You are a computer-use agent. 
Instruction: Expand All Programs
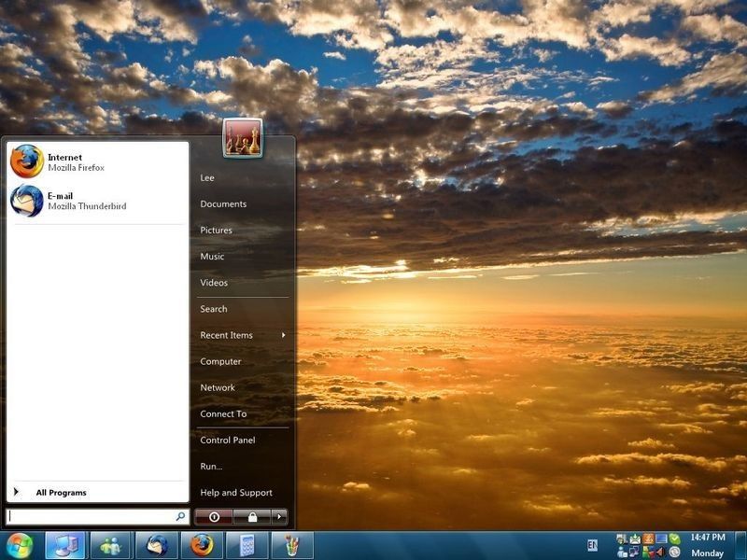62,492
